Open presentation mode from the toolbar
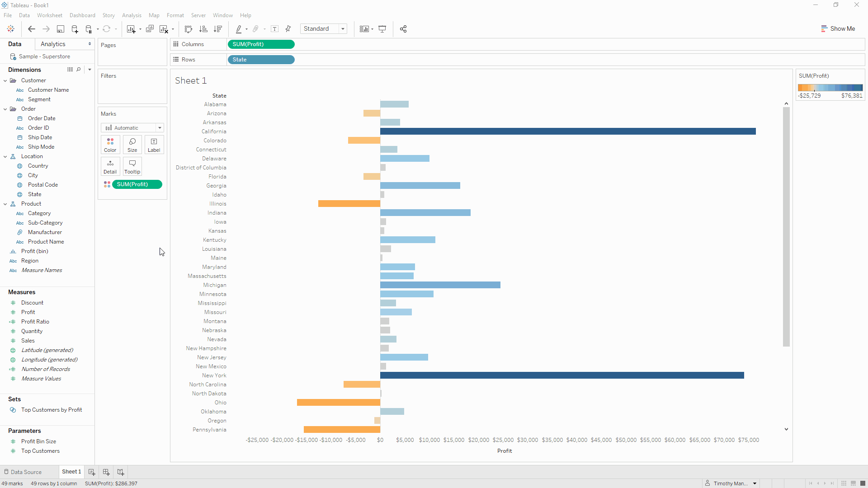This screenshot has width=868, height=488. pyautogui.click(x=382, y=29)
